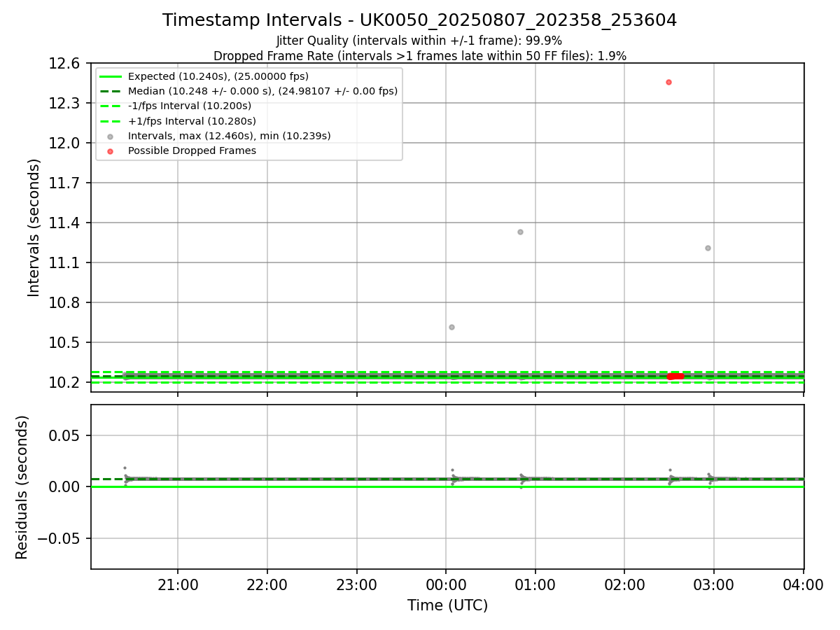This screenshot has width=840, height=630.
Task: Click the residual spike cluster just after 00:00
Action: pyautogui.click(x=453, y=477)
